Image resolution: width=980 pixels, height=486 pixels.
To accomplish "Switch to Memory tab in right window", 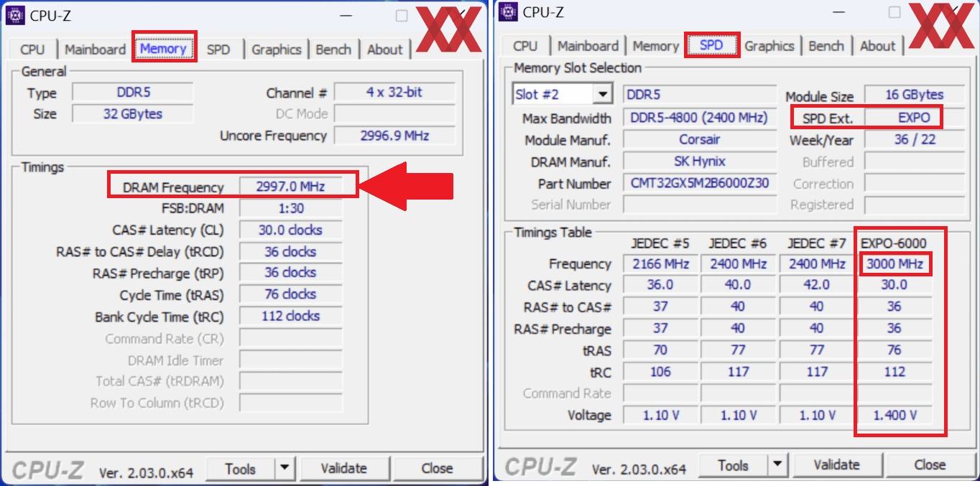I will click(x=655, y=46).
